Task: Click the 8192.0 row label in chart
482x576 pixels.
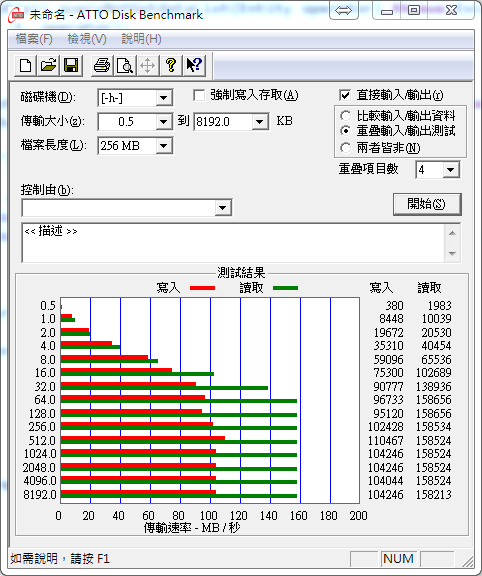Action: pos(40,494)
